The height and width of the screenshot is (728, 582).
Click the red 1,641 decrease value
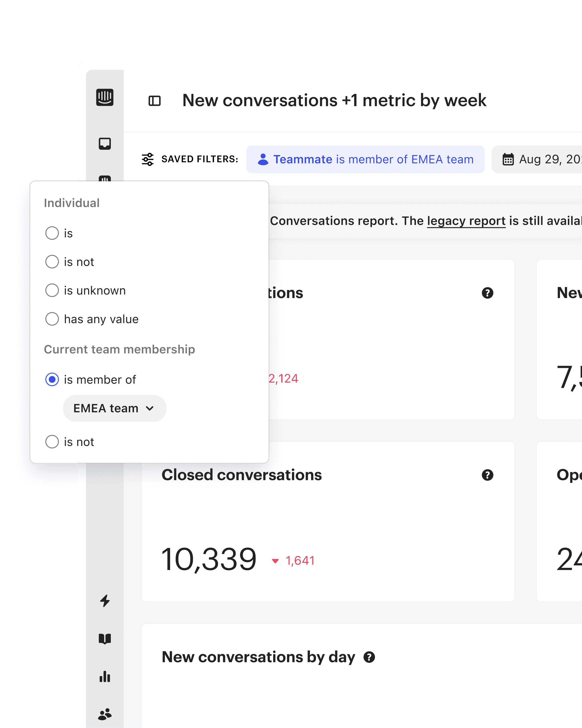coord(300,560)
